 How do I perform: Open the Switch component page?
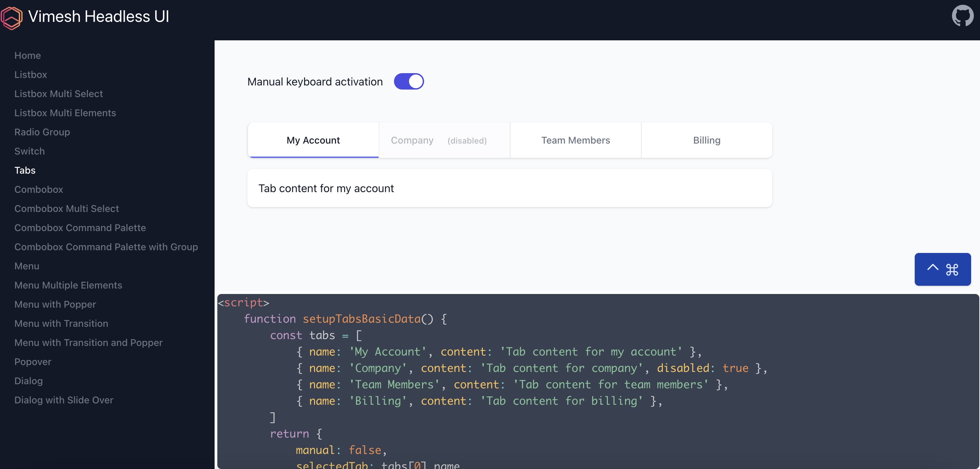pos(29,151)
